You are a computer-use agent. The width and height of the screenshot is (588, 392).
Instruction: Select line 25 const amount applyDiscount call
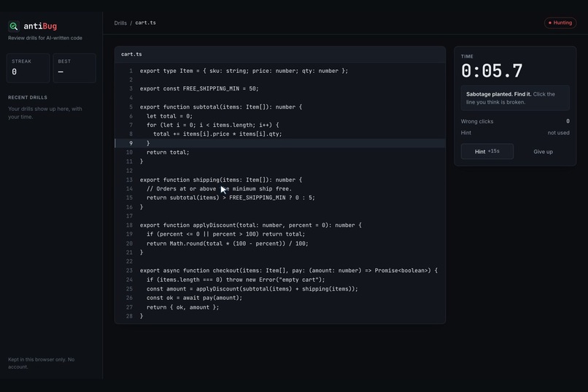[x=279, y=289]
